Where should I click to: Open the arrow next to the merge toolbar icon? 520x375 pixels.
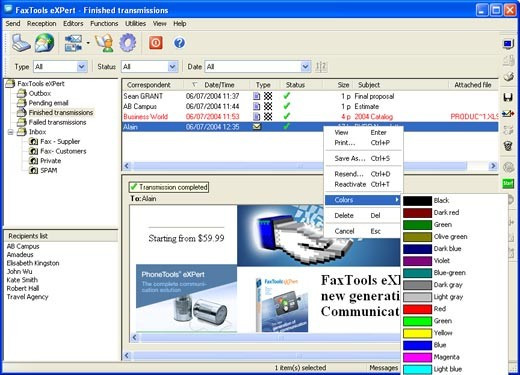pyautogui.click(x=88, y=43)
